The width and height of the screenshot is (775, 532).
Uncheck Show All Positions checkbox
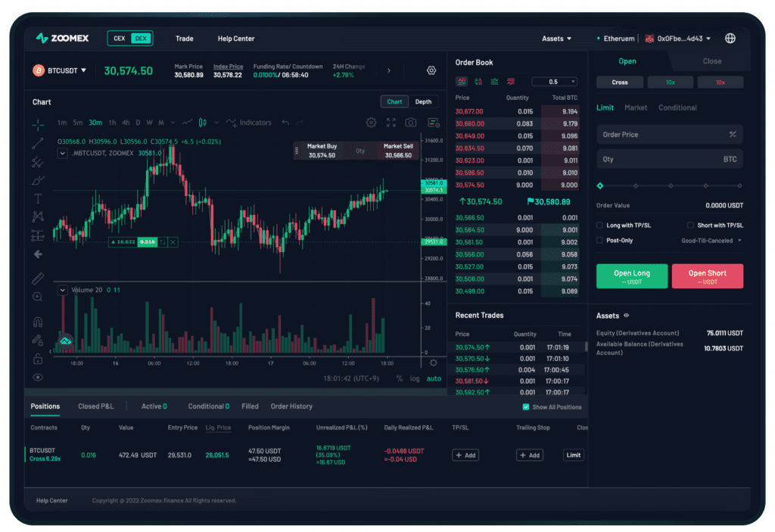click(x=526, y=407)
